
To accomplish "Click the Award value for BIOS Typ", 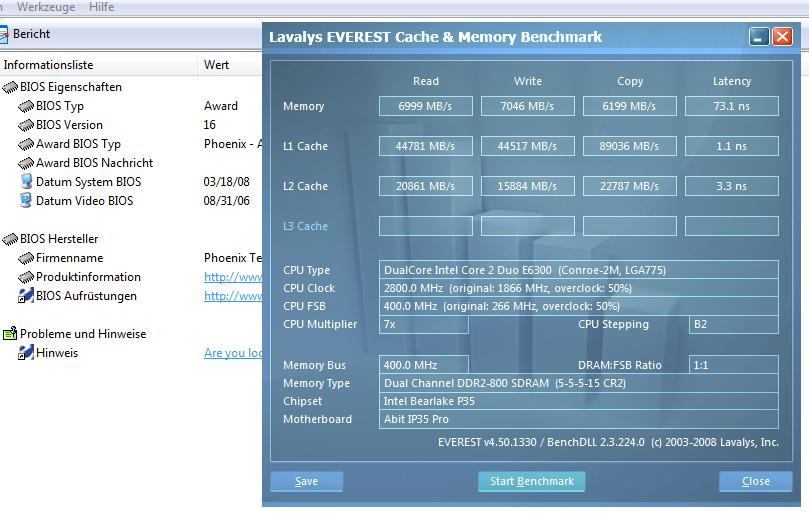I will [221, 106].
